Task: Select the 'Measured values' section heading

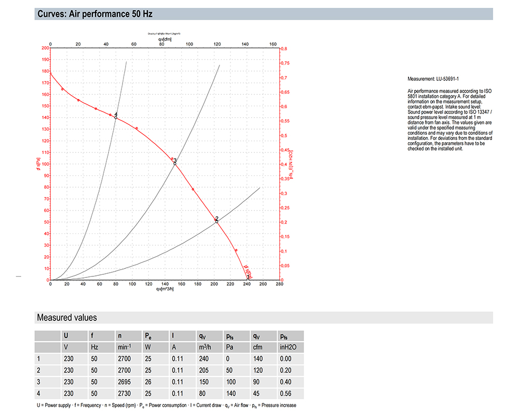Action: 66,317
